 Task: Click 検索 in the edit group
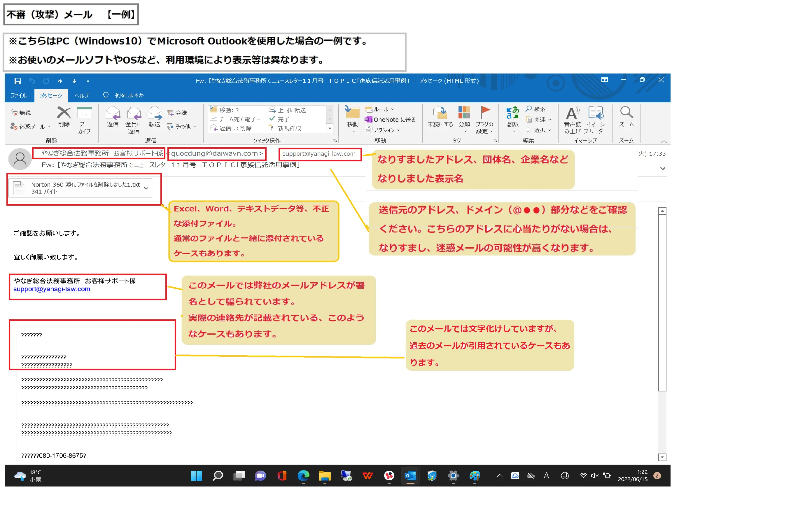535,109
